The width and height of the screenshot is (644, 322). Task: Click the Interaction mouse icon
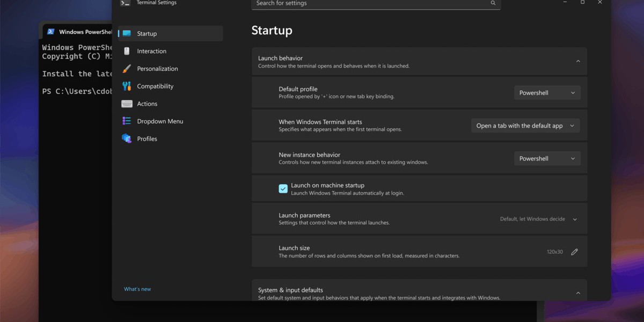pos(127,51)
